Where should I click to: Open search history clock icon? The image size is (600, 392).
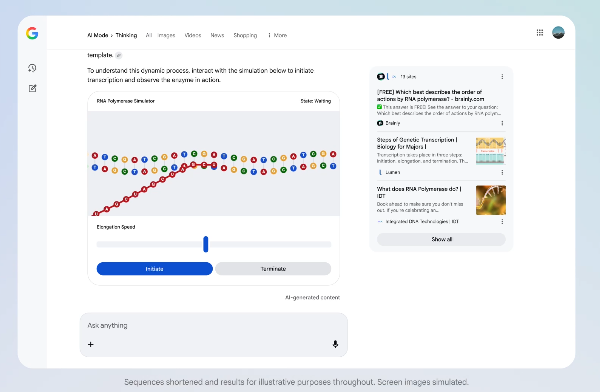[x=32, y=68]
